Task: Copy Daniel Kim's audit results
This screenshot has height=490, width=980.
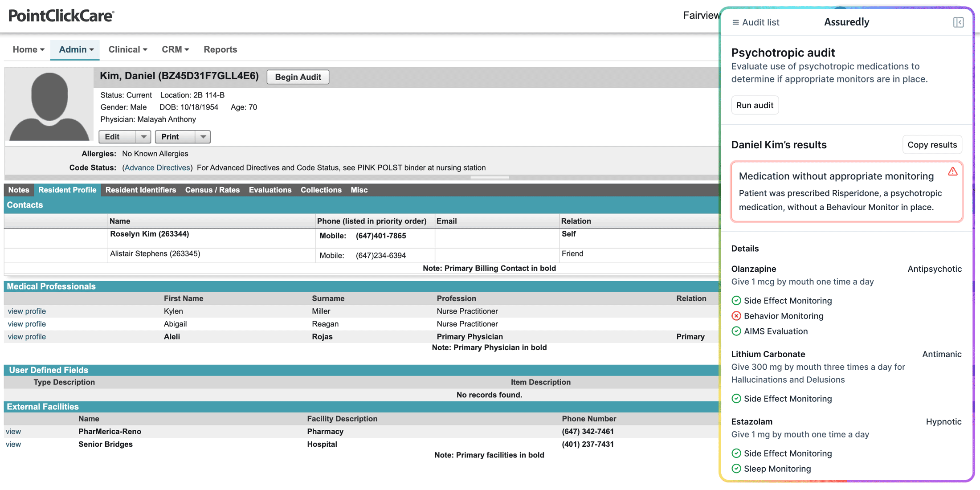Action: [x=932, y=144]
